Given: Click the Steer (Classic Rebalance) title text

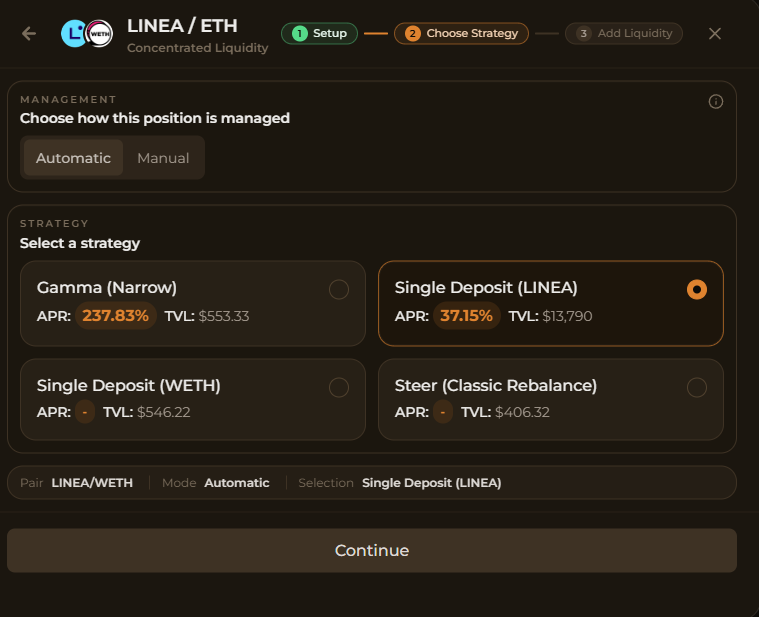Looking at the screenshot, I should (x=496, y=385).
